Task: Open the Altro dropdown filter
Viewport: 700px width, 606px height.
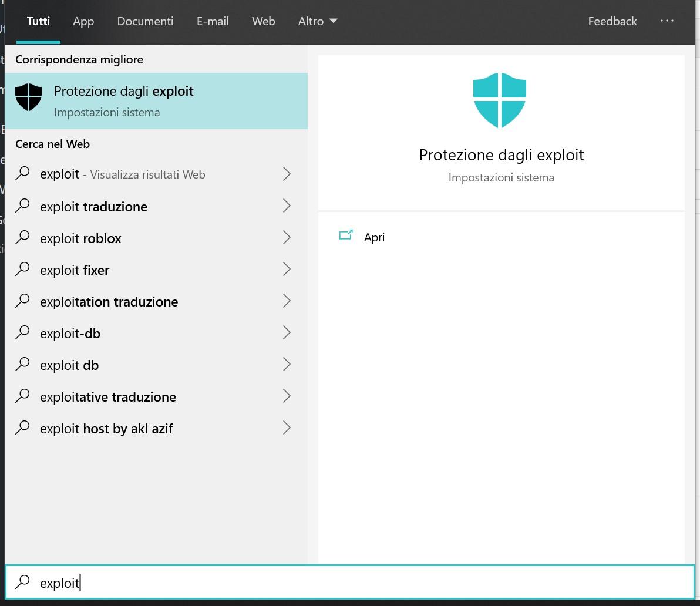Action: pyautogui.click(x=318, y=21)
